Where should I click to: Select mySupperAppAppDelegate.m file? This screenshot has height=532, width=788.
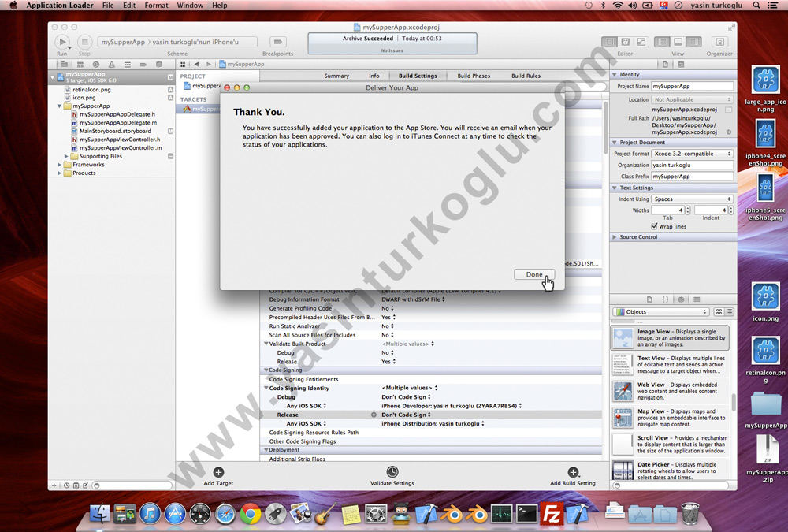tap(118, 123)
